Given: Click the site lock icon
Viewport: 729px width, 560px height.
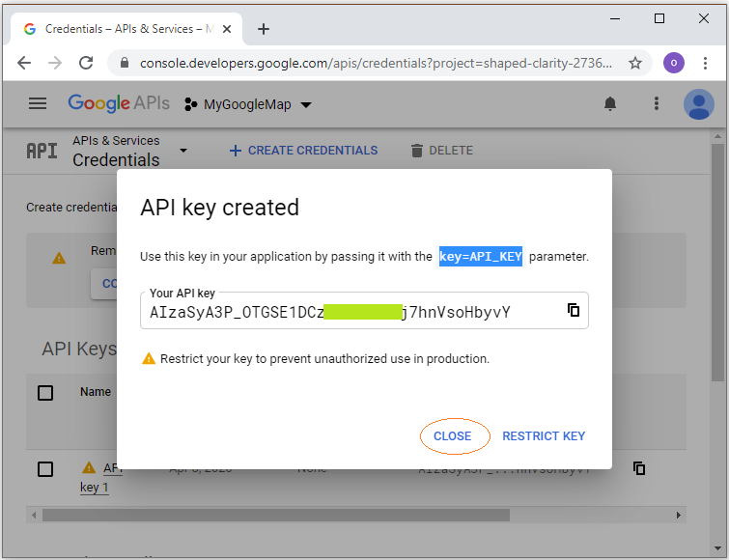Looking at the screenshot, I should (x=125, y=63).
